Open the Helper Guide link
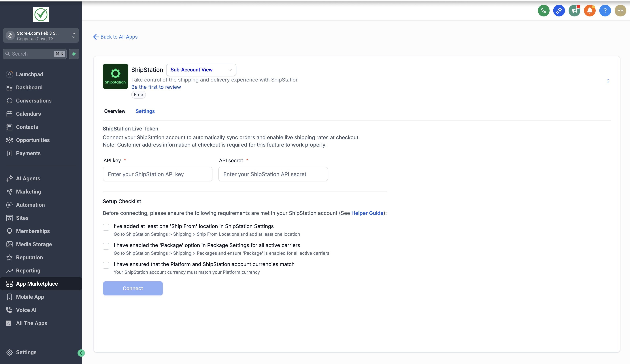 pyautogui.click(x=367, y=213)
